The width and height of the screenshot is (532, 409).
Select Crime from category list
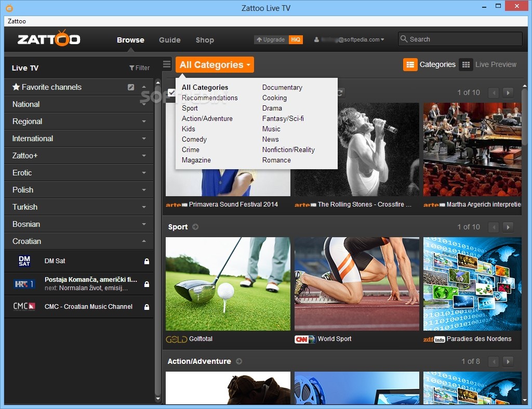coord(190,150)
